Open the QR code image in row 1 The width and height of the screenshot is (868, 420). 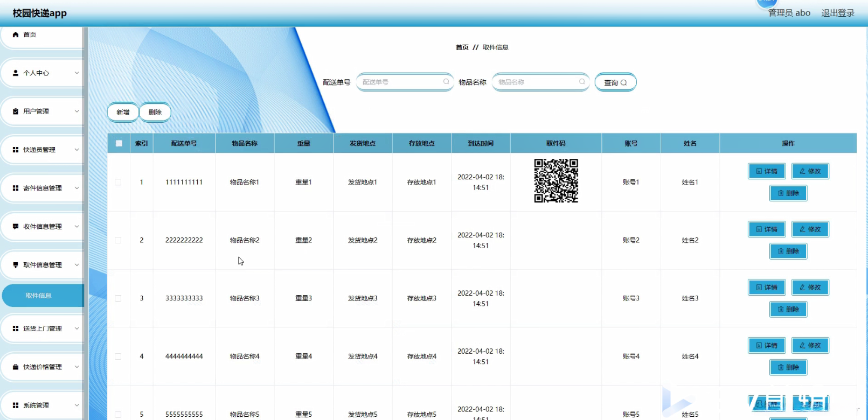pos(556,181)
